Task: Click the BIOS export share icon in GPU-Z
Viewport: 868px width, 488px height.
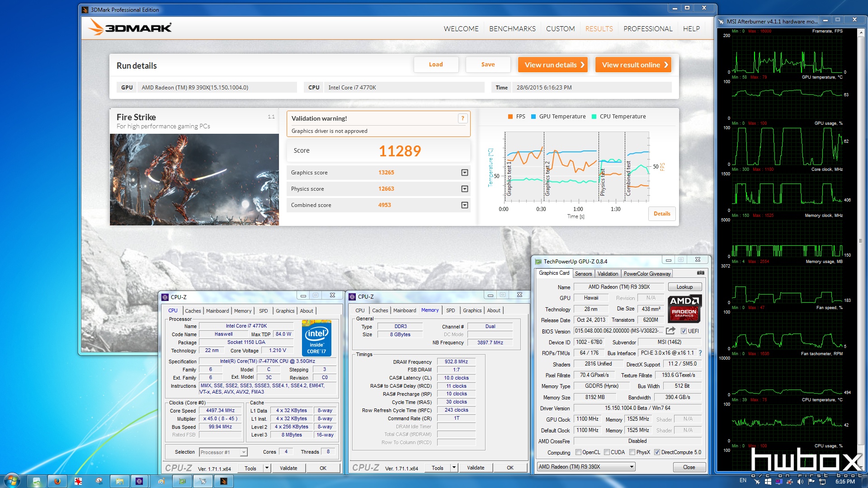Action: 670,331
